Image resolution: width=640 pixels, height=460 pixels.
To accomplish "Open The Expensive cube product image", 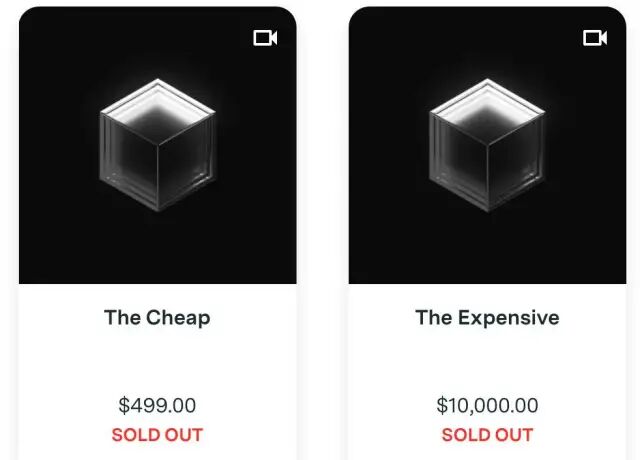I will coord(487,145).
